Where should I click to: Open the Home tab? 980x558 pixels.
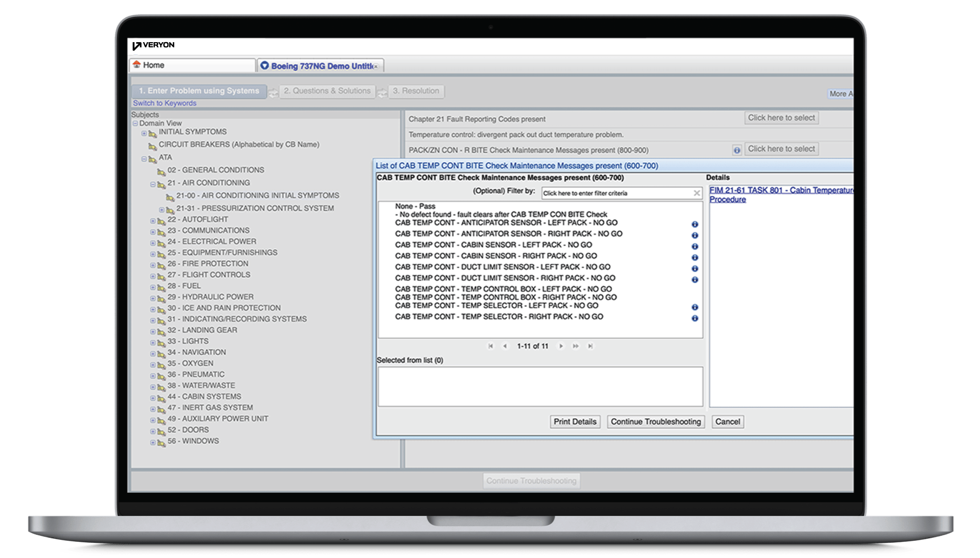pos(192,65)
